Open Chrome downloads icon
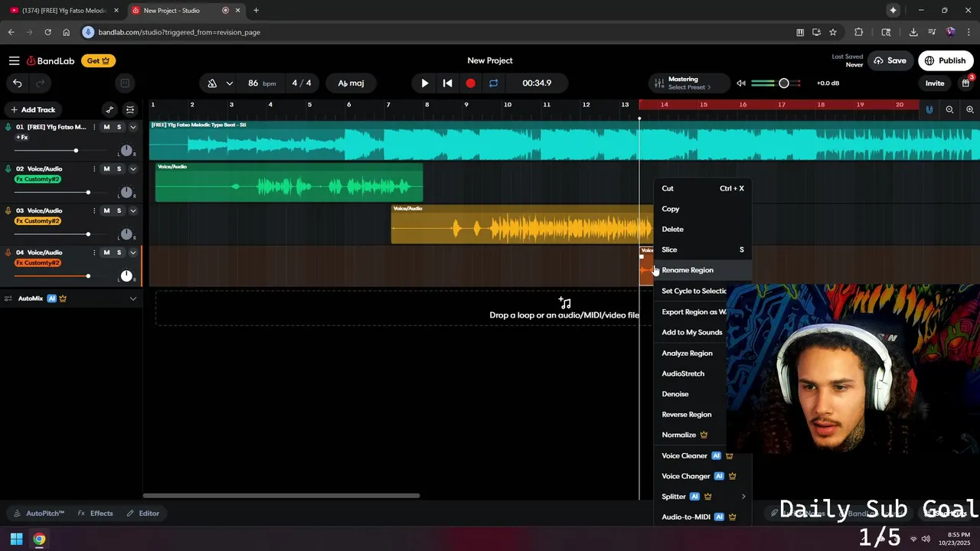Image resolution: width=980 pixels, height=551 pixels. coord(913,32)
